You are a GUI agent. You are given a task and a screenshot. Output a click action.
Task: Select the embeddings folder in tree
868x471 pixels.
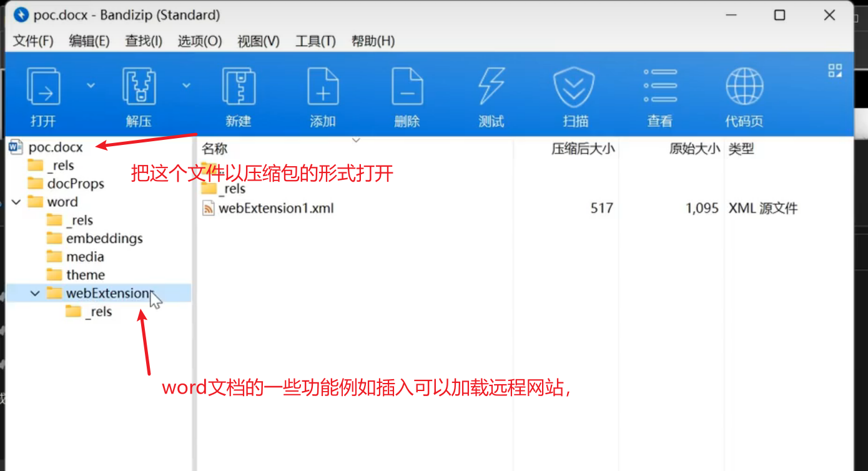(x=104, y=239)
